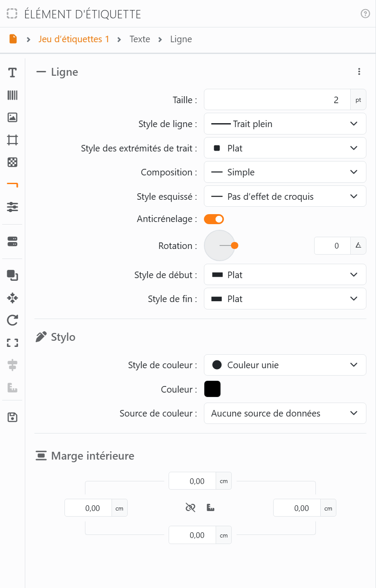This screenshot has height=588, width=376.
Task: Open the Barcode tool in sidebar
Action: click(12, 95)
